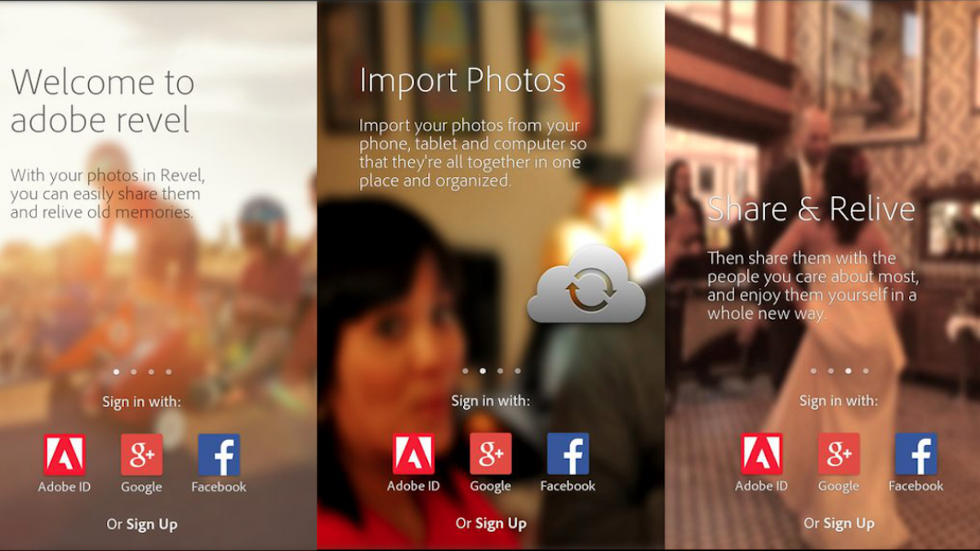This screenshot has width=980, height=551.
Task: Open Sign Up link on Share & Relive screen
Action: [x=849, y=523]
